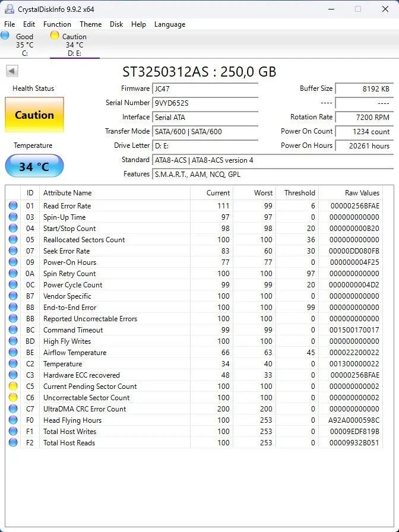Click the Interface field Serial ATA
This screenshot has width=399, height=532.
(x=205, y=118)
